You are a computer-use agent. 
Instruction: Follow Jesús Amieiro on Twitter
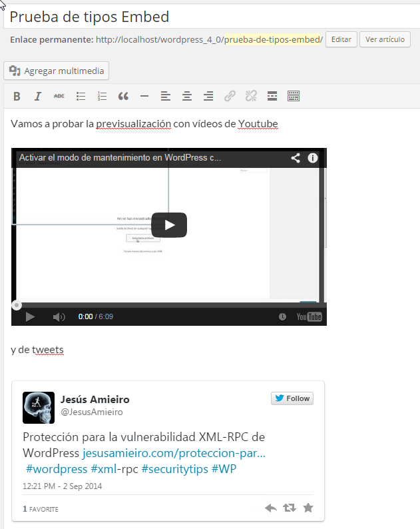(292, 398)
